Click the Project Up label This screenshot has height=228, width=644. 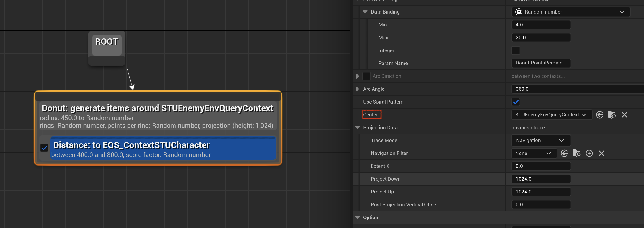[382, 192]
